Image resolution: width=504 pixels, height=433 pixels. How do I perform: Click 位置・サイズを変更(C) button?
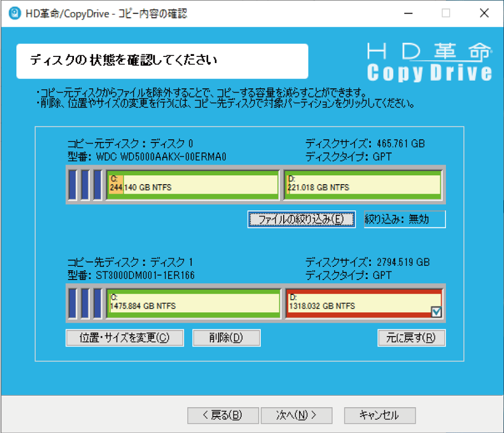point(125,338)
